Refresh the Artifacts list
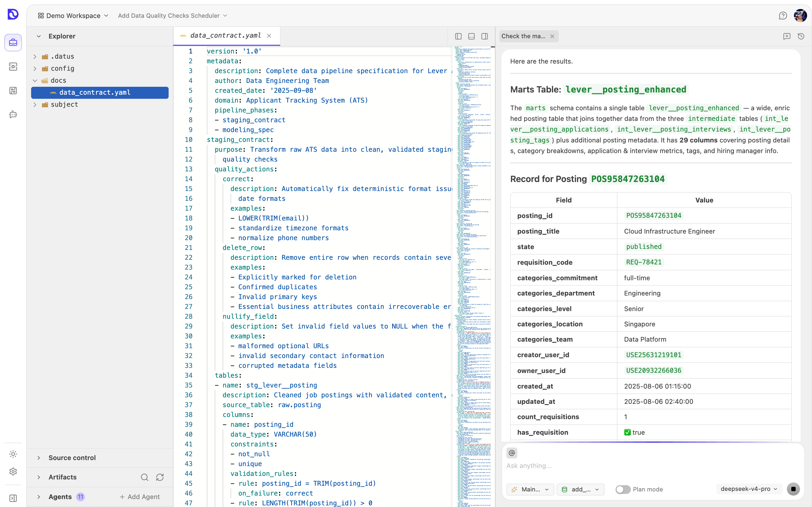Screen dimensions: 812x507 tap(160, 477)
